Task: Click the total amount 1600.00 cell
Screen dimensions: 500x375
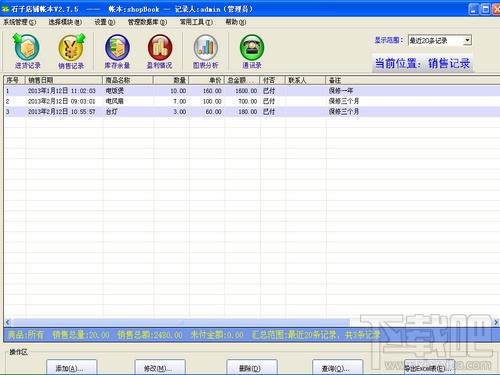Action: (246, 91)
